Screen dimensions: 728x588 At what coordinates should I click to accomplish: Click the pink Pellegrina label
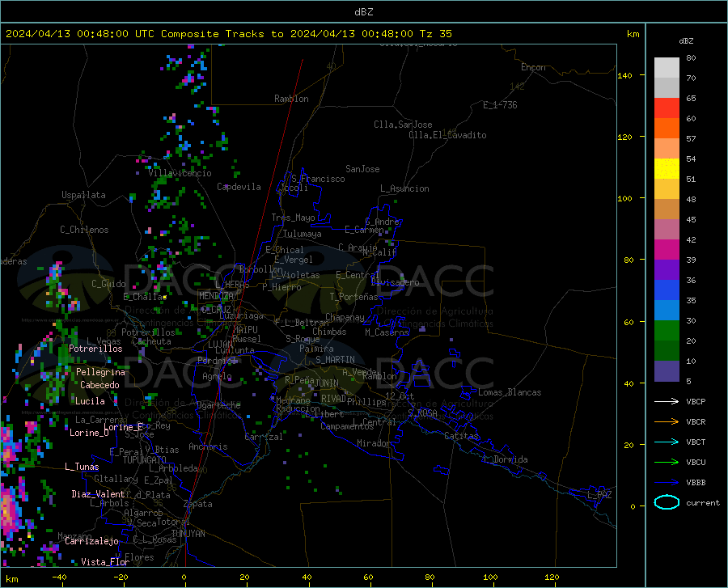pos(101,372)
